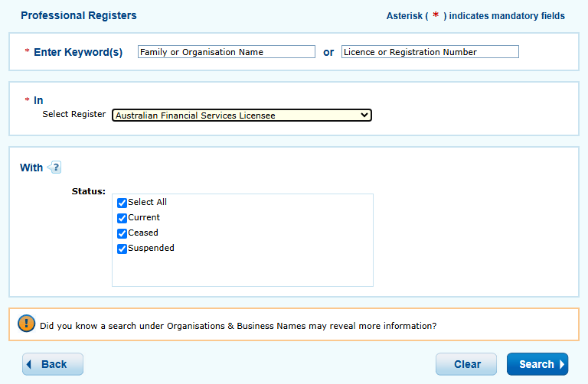Screen dimensions: 588x384
Task: Uncheck the Ceased status checkbox
Action: 122,233
